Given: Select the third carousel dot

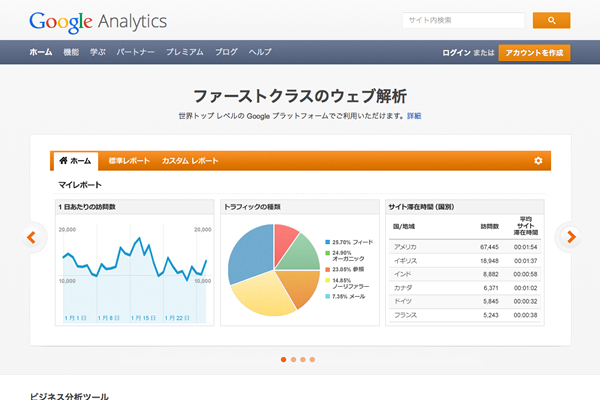Looking at the screenshot, I should coord(303,359).
